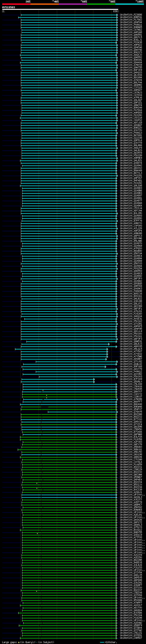146x644 pixels.
Task: Click the orange ~40% identity color segment
Action: pos(45,4)
